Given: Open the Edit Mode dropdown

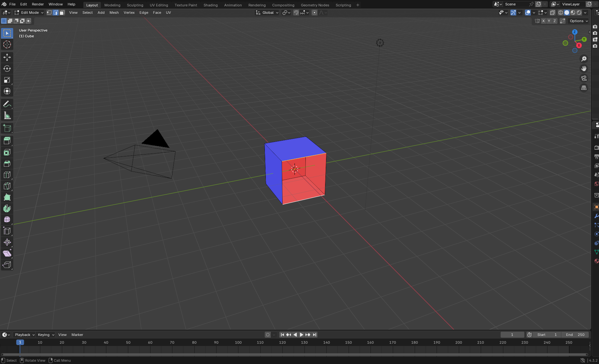Looking at the screenshot, I should pos(29,13).
